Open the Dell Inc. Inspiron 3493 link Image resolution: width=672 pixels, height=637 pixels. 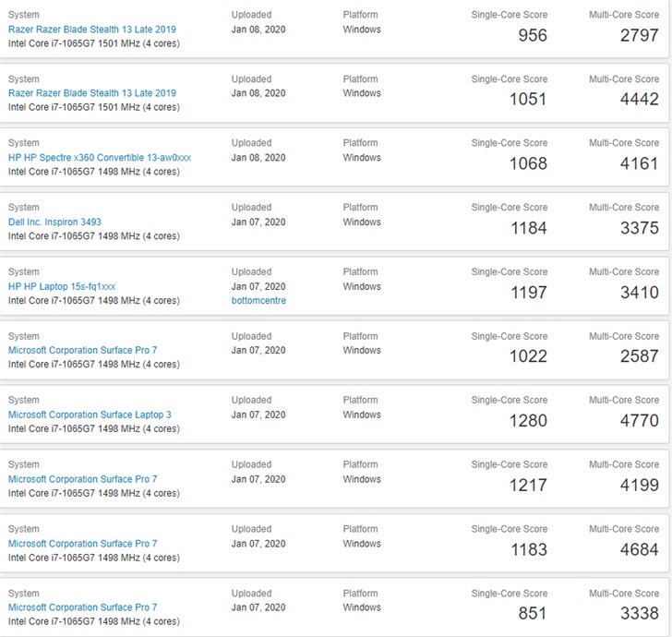click(x=54, y=222)
